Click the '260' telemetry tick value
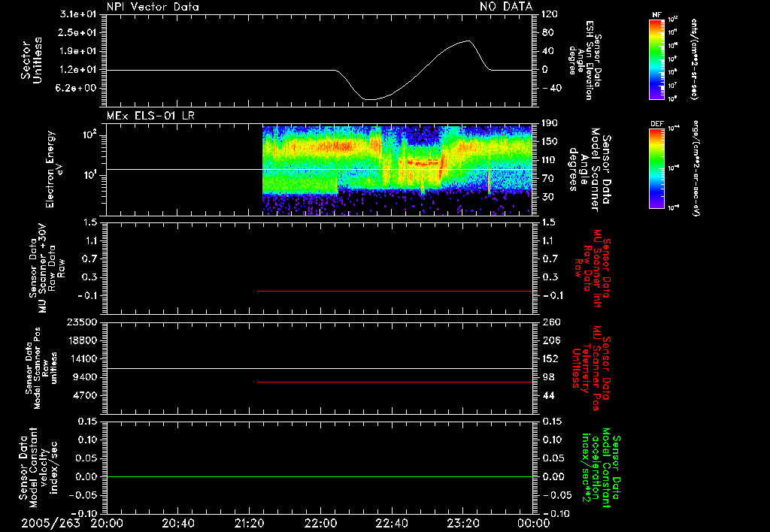The image size is (770, 532). coord(550,322)
